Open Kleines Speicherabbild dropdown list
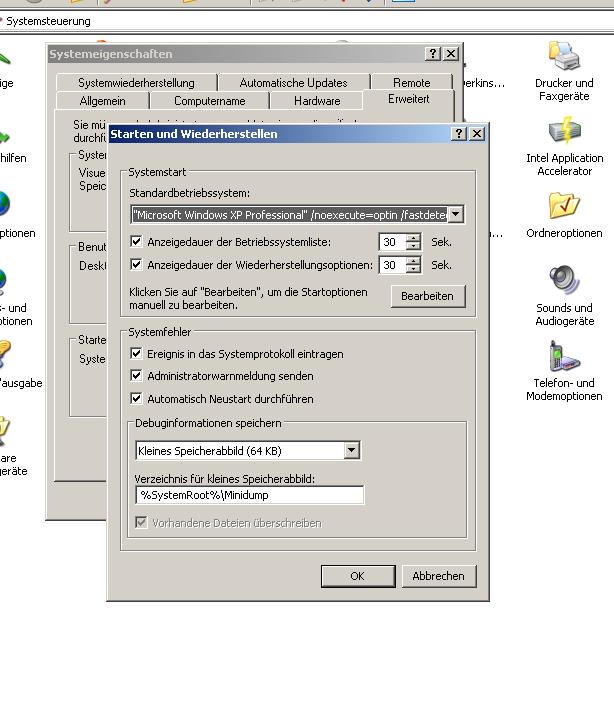Image resolution: width=614 pixels, height=715 pixels. [351, 451]
